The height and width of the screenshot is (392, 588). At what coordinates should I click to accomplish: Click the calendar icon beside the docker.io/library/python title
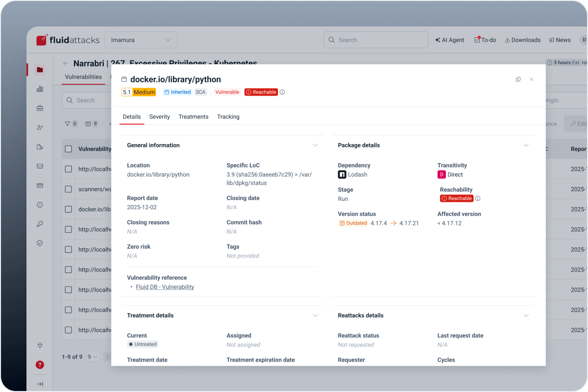[124, 79]
